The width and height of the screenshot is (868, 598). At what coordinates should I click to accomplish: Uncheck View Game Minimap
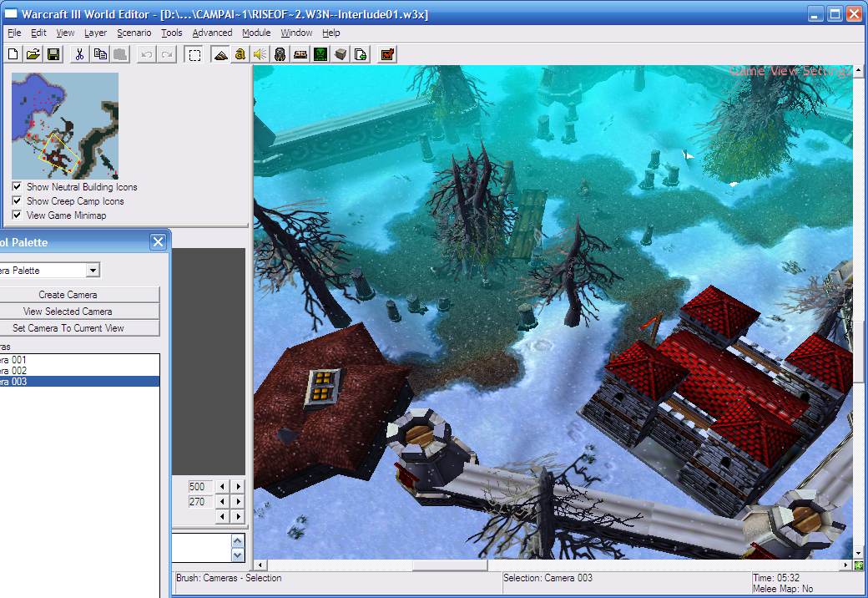pos(18,215)
